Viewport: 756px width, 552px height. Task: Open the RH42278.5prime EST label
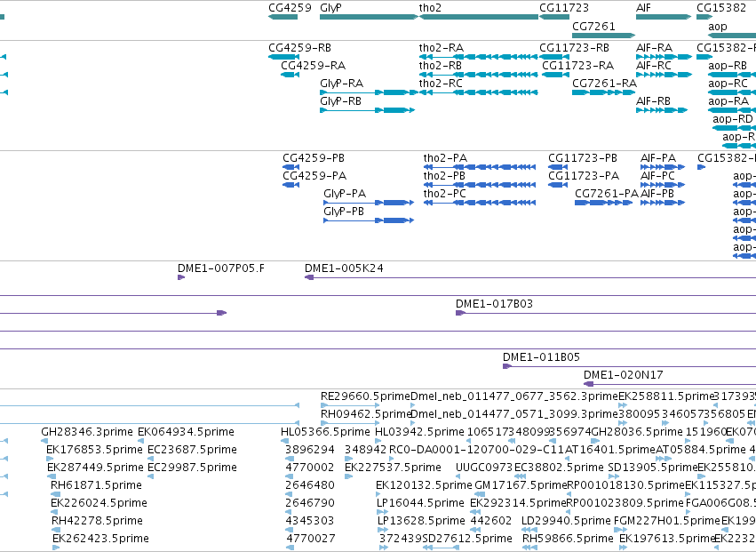pyautogui.click(x=97, y=521)
